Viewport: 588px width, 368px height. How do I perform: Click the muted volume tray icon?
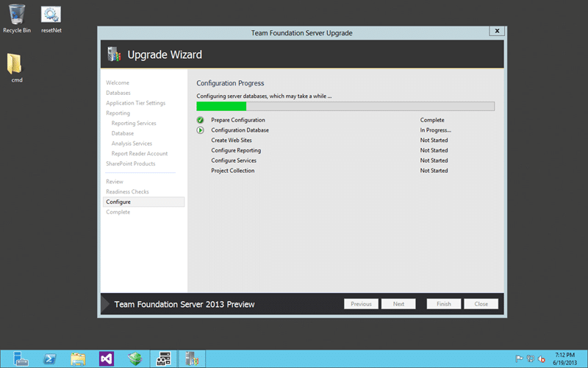pos(541,359)
